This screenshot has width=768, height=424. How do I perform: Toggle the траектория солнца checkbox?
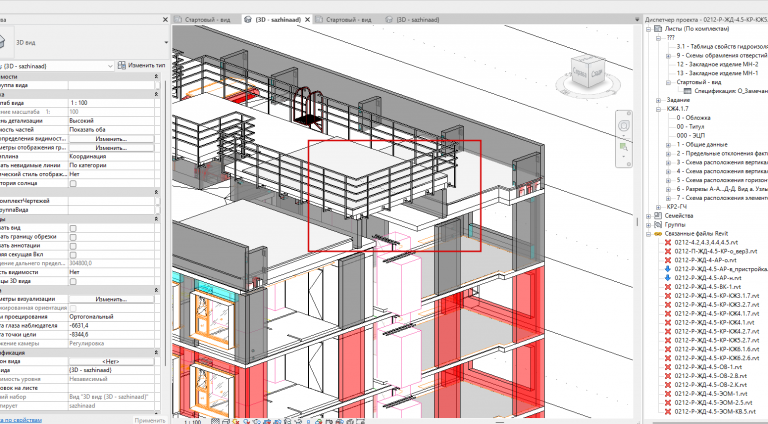pyautogui.click(x=73, y=184)
